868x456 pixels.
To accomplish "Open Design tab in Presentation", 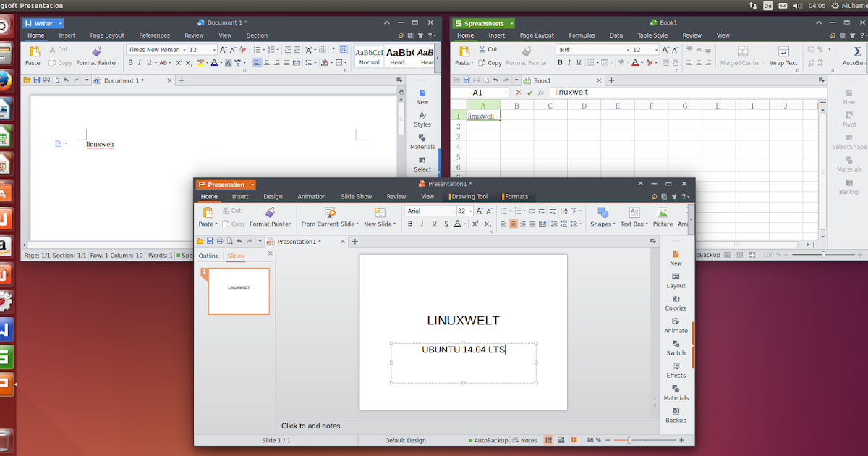I will 273,196.
